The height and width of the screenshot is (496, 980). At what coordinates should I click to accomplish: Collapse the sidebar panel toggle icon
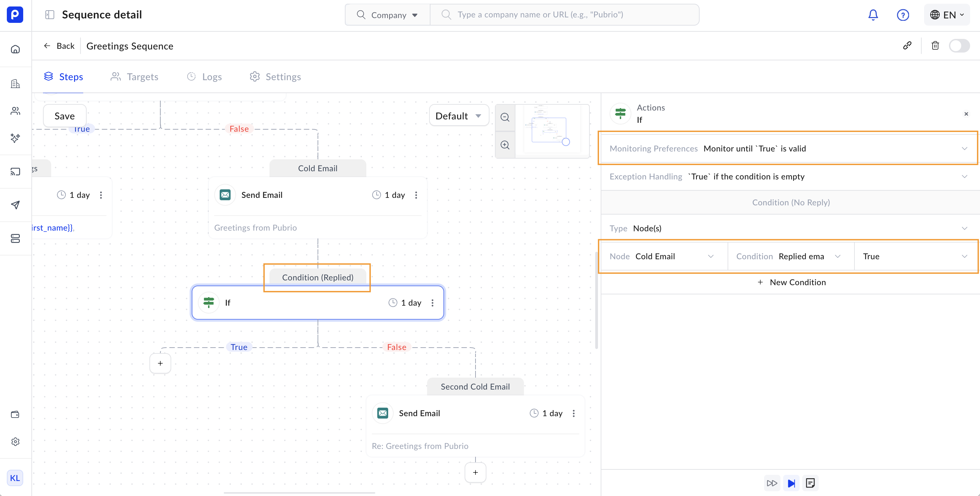click(x=49, y=15)
